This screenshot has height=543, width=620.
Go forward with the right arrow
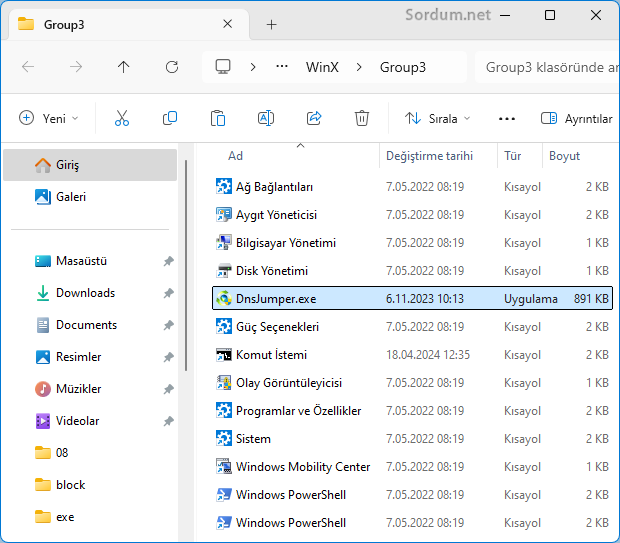point(76,67)
